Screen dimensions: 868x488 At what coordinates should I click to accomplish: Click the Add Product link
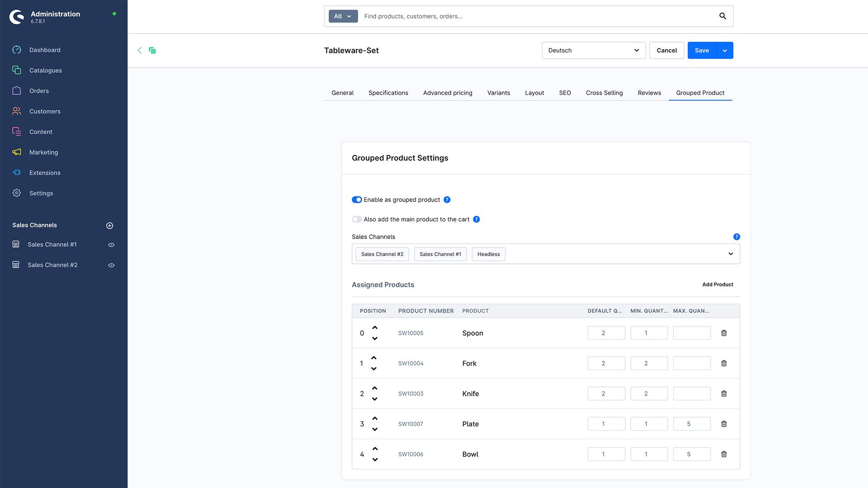[x=717, y=284]
